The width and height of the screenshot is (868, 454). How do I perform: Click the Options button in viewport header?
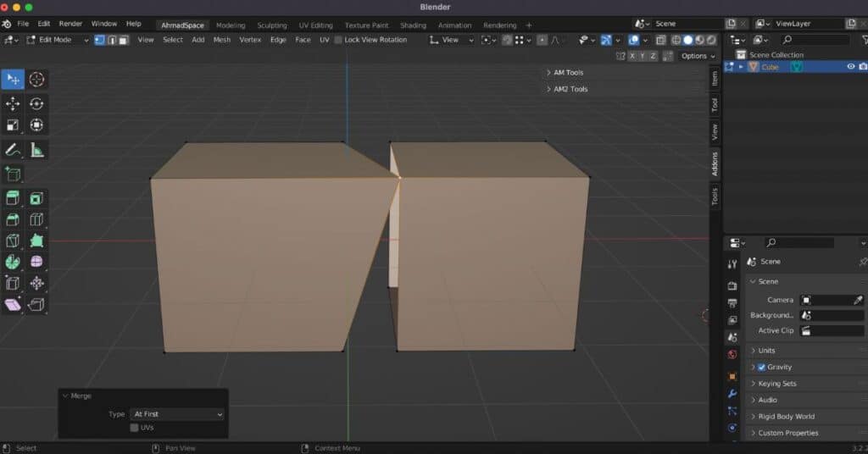(x=697, y=56)
